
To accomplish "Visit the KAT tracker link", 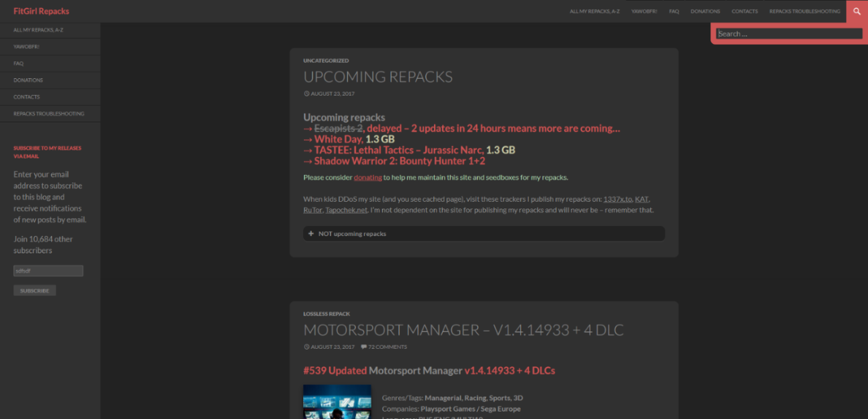I will pos(642,199).
